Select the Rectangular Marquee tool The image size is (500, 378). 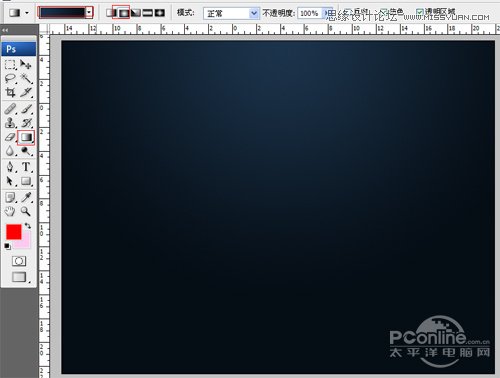pos(10,64)
